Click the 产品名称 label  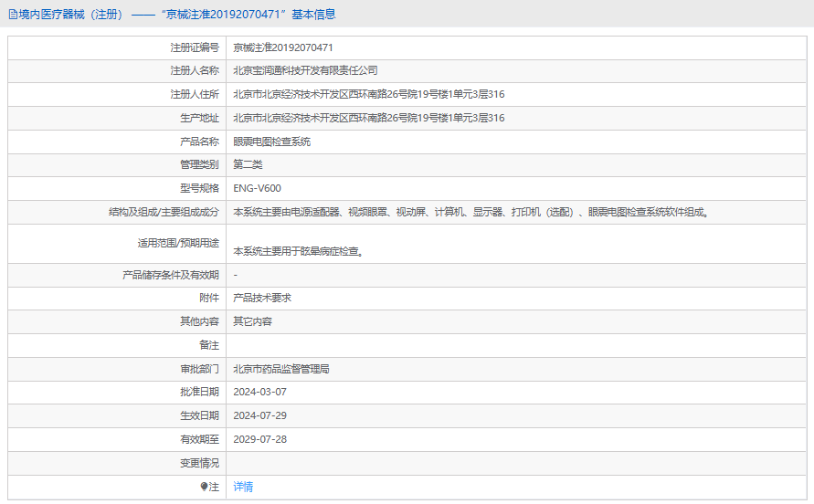point(199,142)
